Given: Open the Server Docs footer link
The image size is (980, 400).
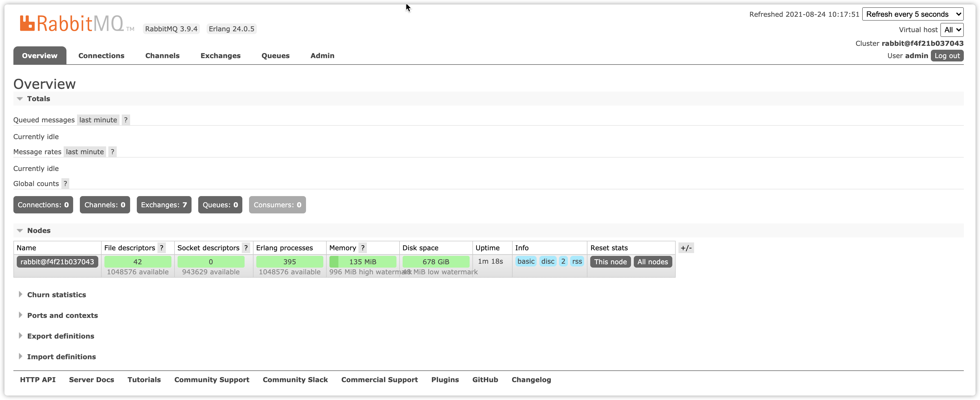Looking at the screenshot, I should [91, 380].
